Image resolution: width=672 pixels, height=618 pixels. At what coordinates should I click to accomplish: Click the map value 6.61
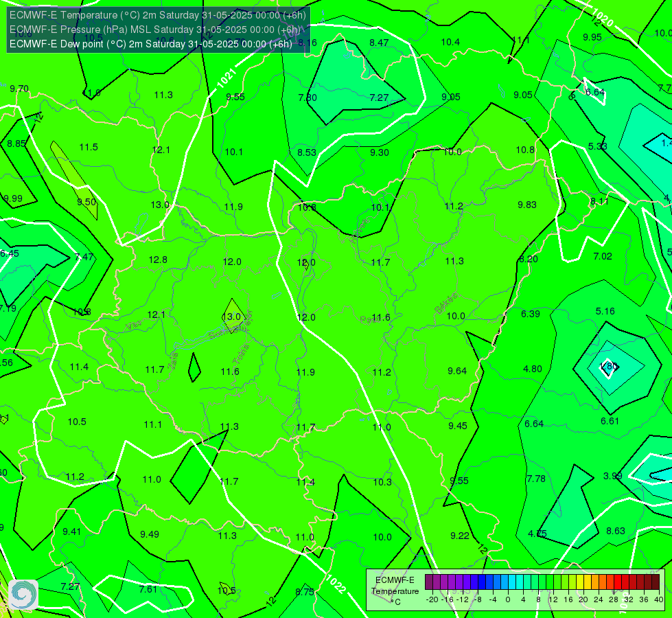(x=610, y=421)
